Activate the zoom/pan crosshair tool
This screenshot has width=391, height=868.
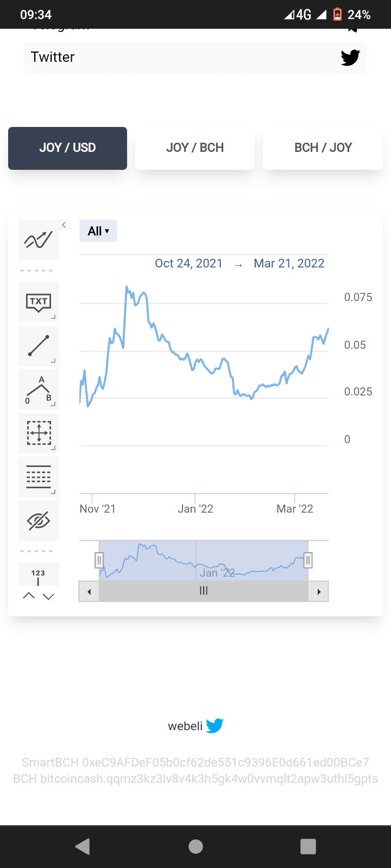pos(39,433)
